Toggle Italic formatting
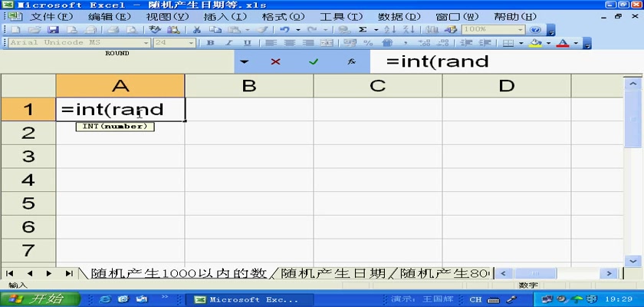 point(227,43)
